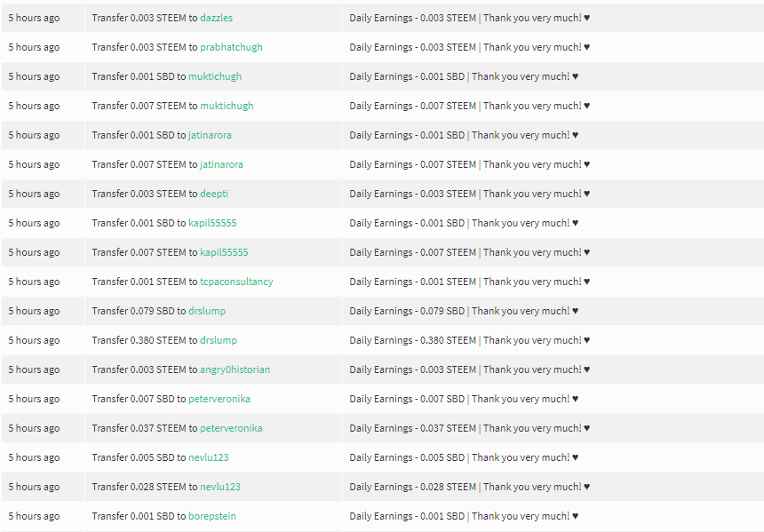
Task: Select '5 hours ago' in angry0historian row
Action: coord(34,369)
